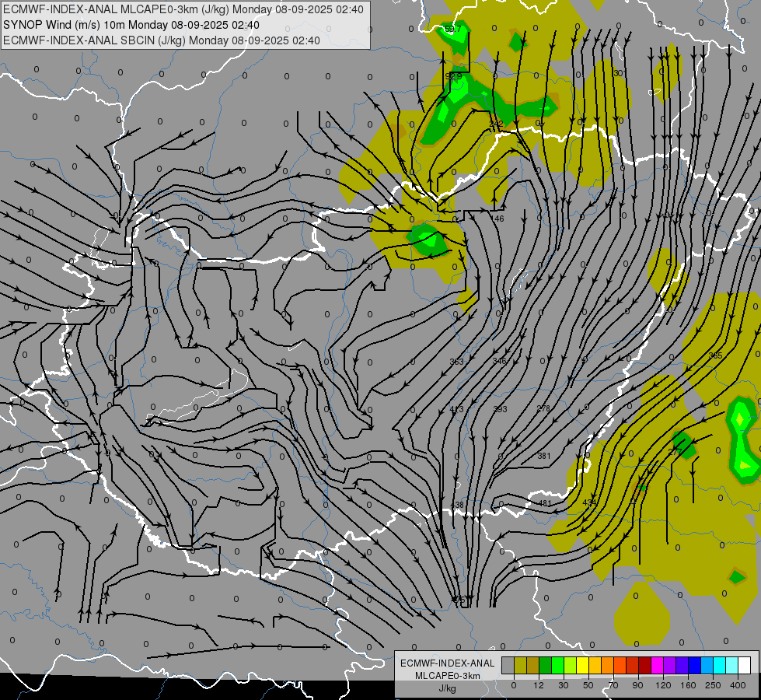Image resolution: width=761 pixels, height=700 pixels.
Task: Click the cyan legend swatch
Action: point(721,665)
